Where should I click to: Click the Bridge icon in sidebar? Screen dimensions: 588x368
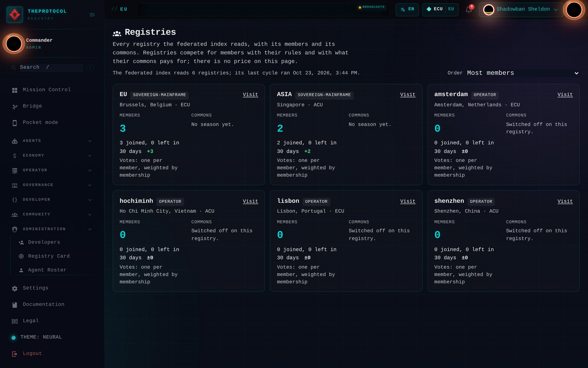(x=15, y=107)
